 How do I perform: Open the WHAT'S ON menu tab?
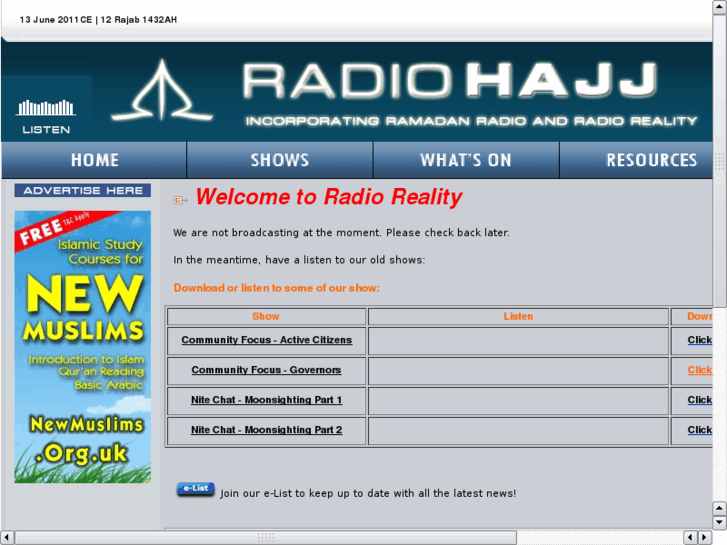(x=466, y=160)
